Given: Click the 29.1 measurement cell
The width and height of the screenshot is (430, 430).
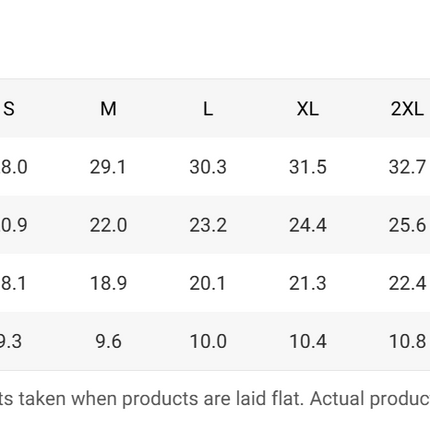Looking at the screenshot, I should [x=108, y=167].
